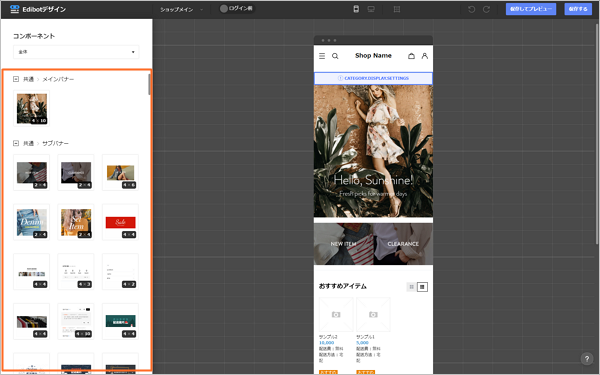Toggle the ログイン switch

(236, 8)
